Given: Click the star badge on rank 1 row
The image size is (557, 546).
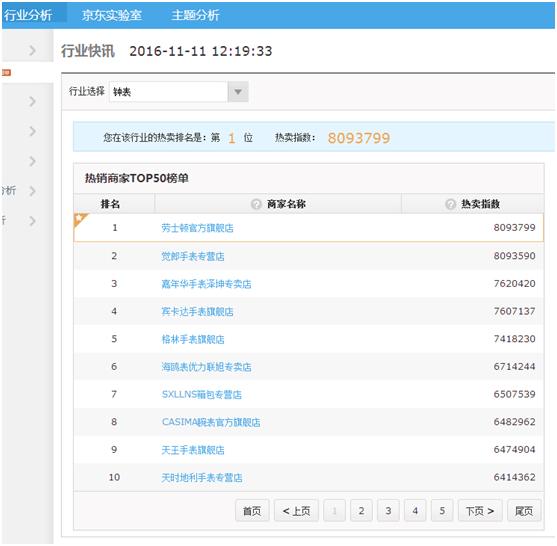Looking at the screenshot, I should coord(80,219).
